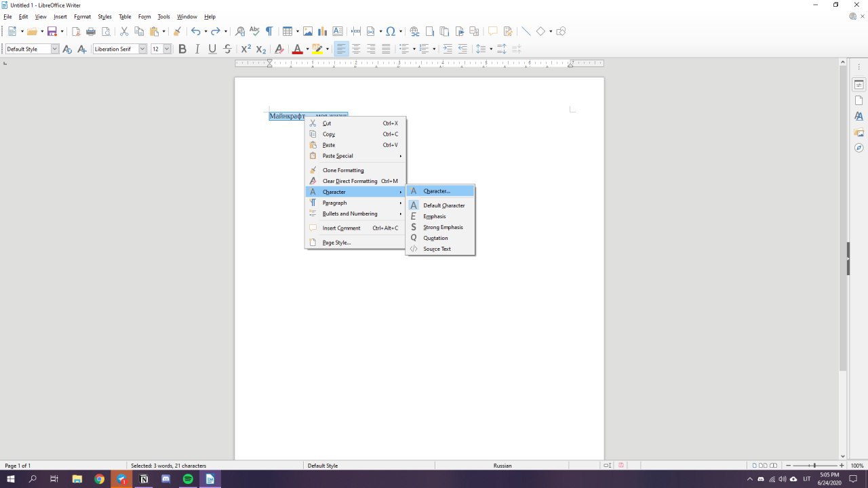This screenshot has width=868, height=488.
Task: Increase Indent toolbar icon
Action: point(448,49)
